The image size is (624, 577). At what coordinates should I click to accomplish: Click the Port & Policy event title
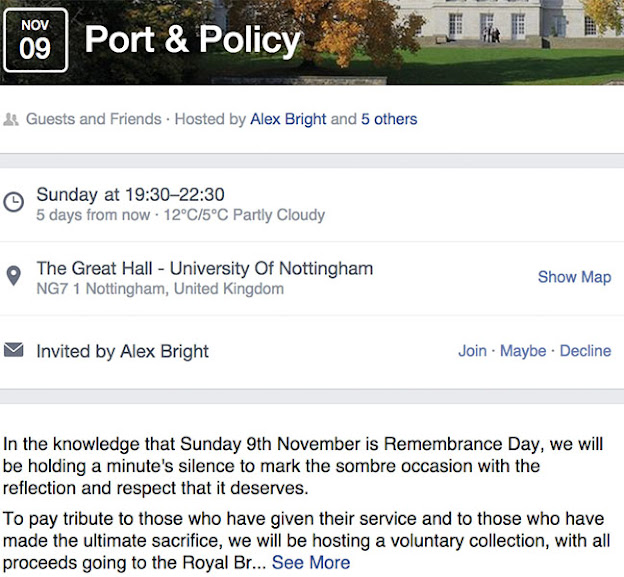[193, 40]
